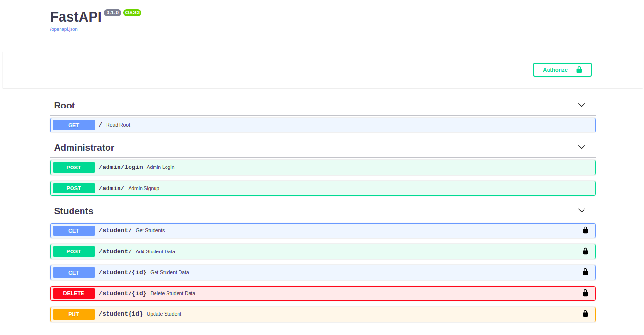Open the /openapi.json link
Screen dimensions: 644x335
point(64,29)
